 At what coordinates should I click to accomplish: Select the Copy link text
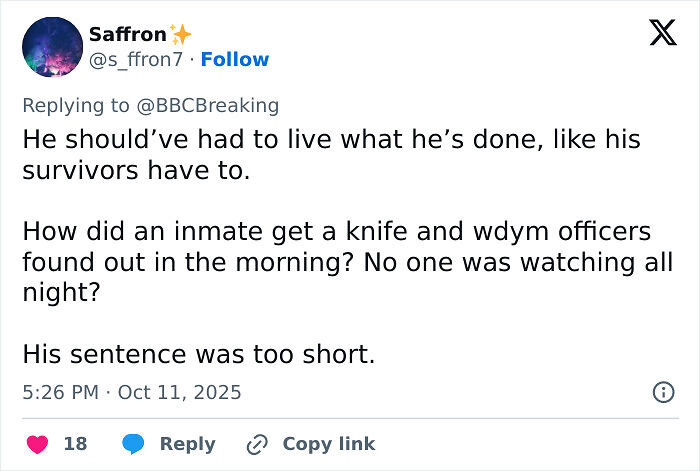[x=328, y=443]
